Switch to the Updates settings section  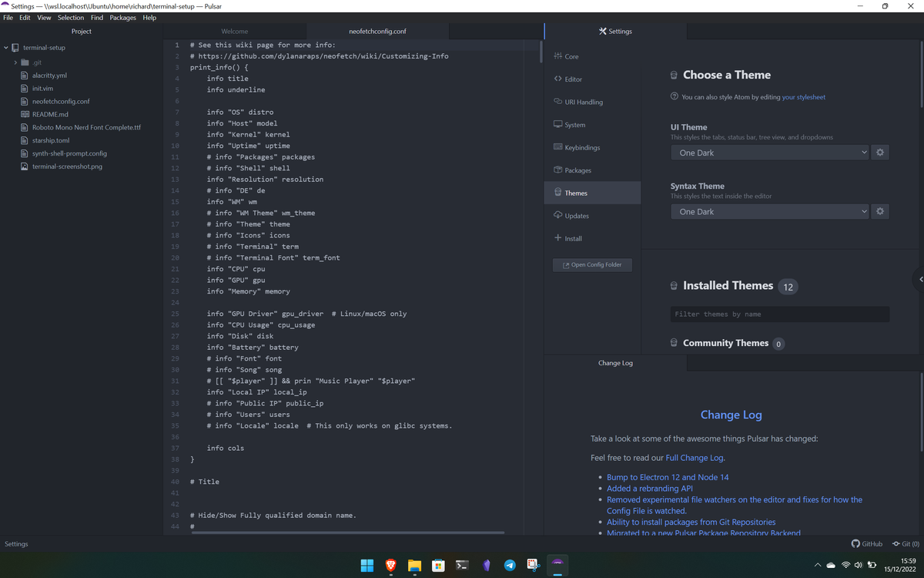pos(577,215)
